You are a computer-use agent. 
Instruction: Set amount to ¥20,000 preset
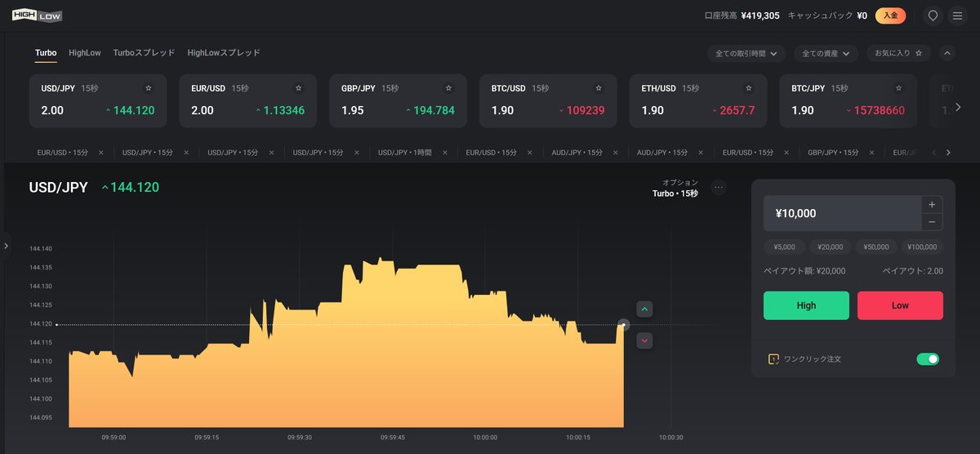(x=830, y=247)
